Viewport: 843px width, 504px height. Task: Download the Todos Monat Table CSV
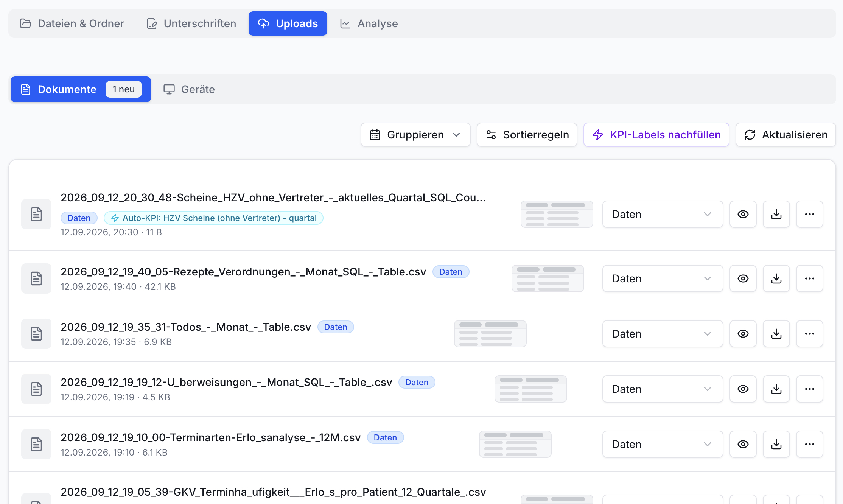776,334
